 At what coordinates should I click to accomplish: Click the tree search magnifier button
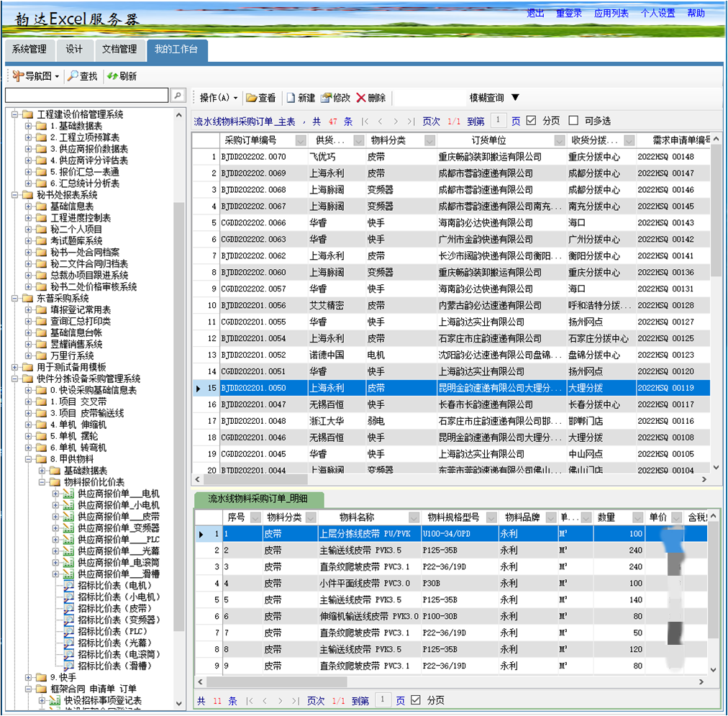pyautogui.click(x=178, y=95)
